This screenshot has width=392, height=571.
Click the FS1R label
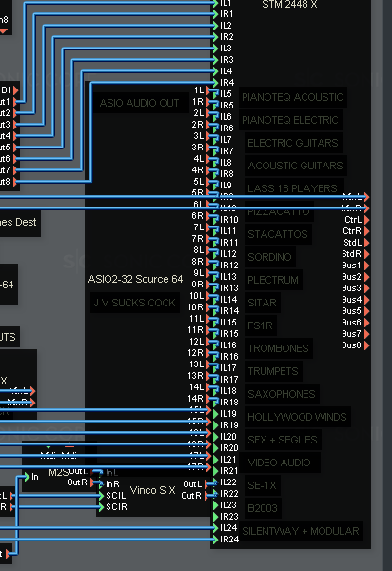260,325
